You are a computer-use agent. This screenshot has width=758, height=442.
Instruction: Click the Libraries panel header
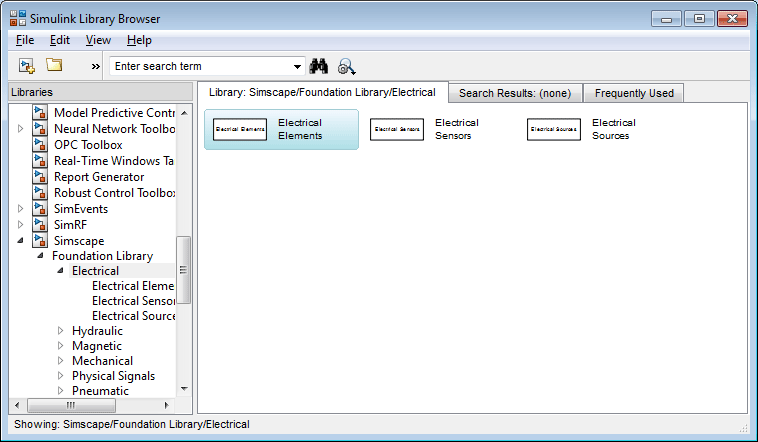point(101,92)
